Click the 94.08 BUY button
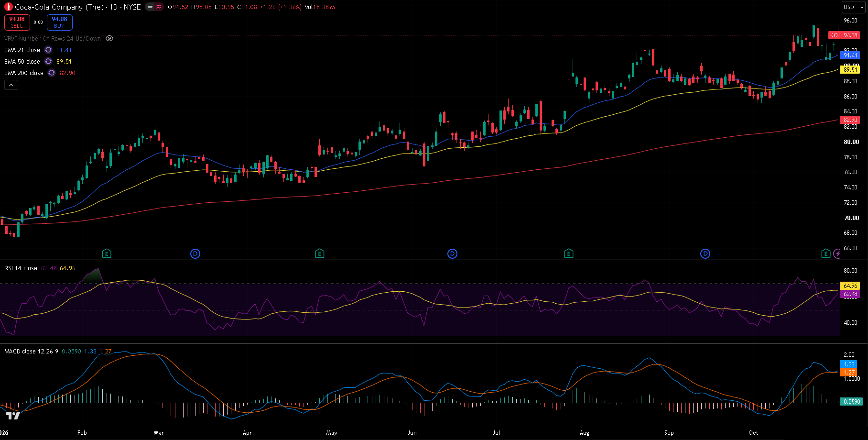The image size is (868, 440). click(59, 22)
